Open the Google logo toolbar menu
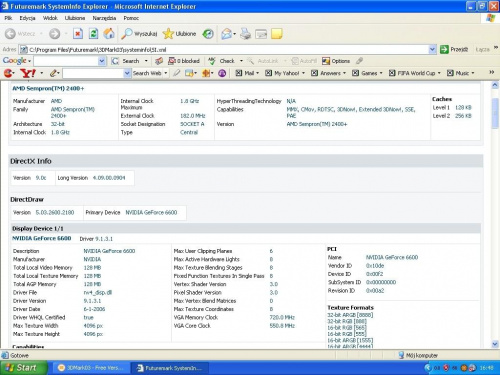 click(17, 61)
